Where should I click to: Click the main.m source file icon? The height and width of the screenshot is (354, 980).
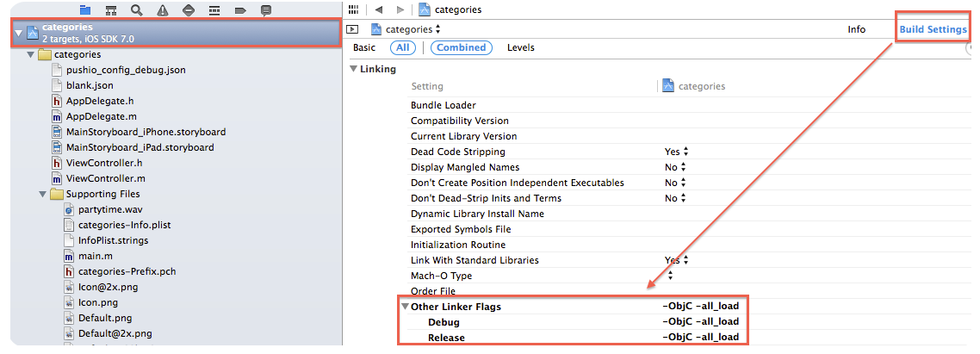(x=68, y=256)
